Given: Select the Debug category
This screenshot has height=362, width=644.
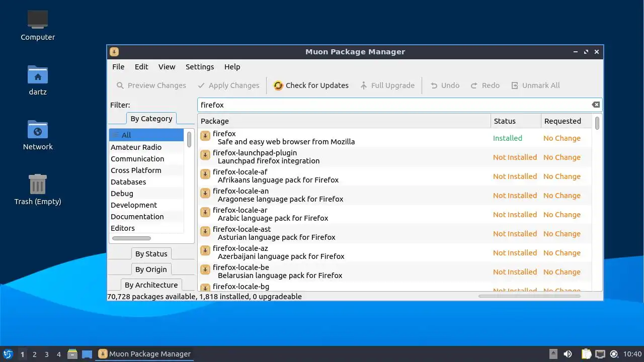Looking at the screenshot, I should [x=146, y=194].
